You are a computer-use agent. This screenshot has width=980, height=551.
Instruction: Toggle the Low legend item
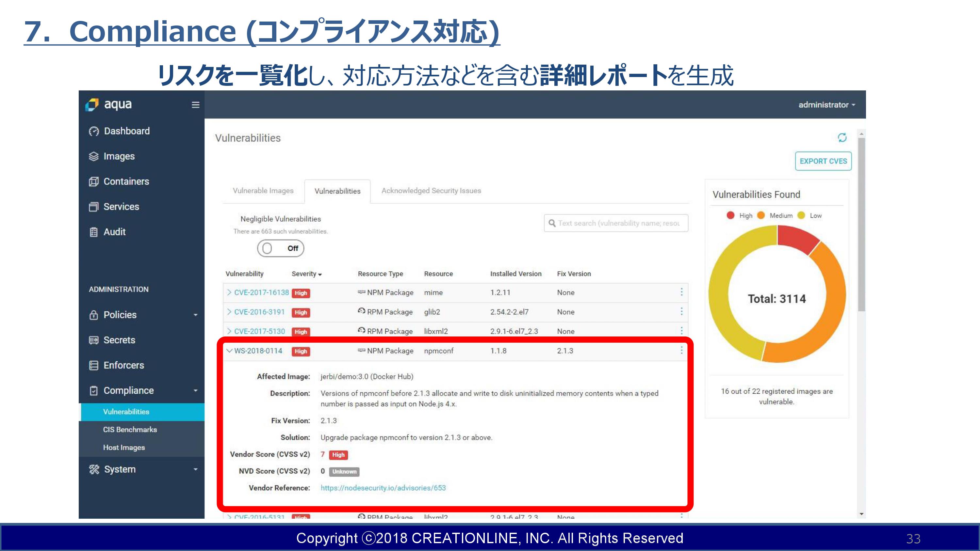pyautogui.click(x=809, y=216)
